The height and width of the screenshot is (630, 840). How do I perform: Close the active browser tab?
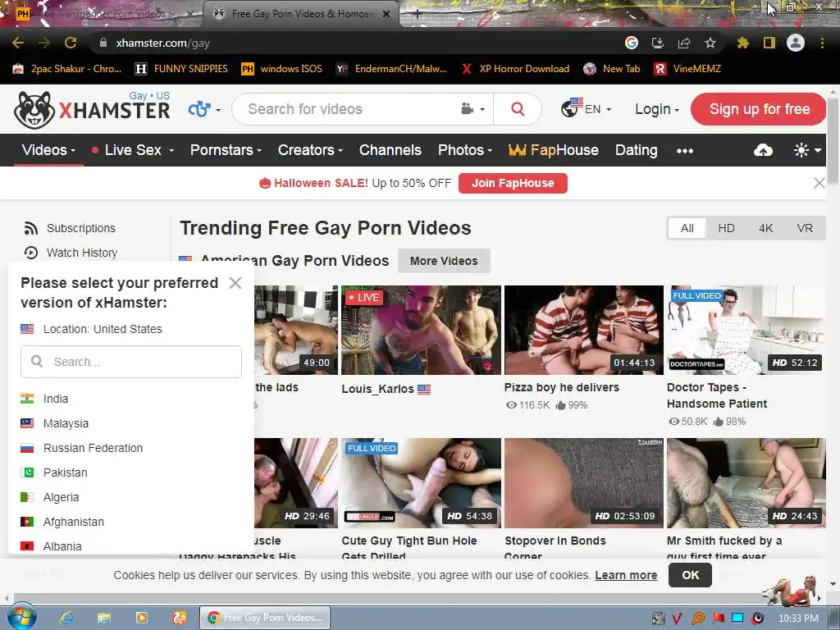click(386, 14)
